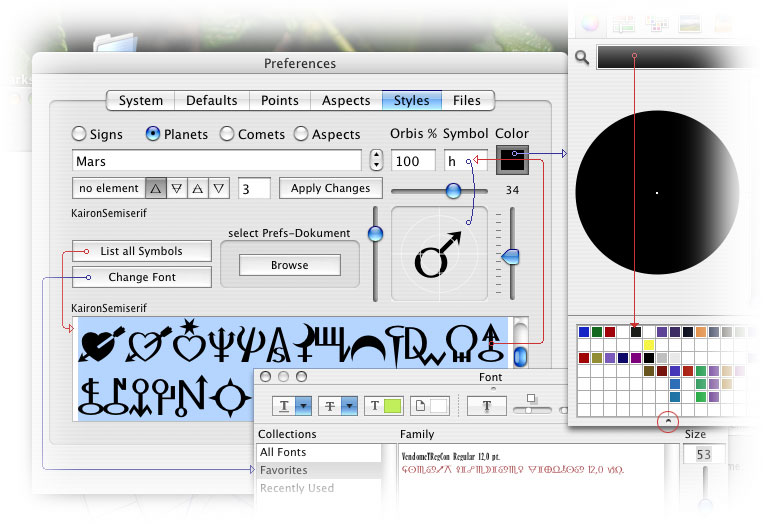763x524 pixels.
Task: Click the Mars name input field
Action: [217, 161]
